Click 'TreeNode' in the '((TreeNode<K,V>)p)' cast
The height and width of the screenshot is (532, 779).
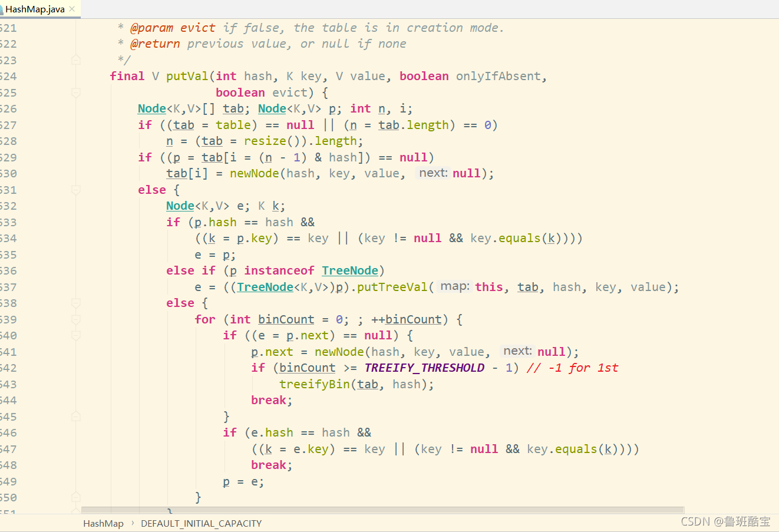(x=265, y=287)
